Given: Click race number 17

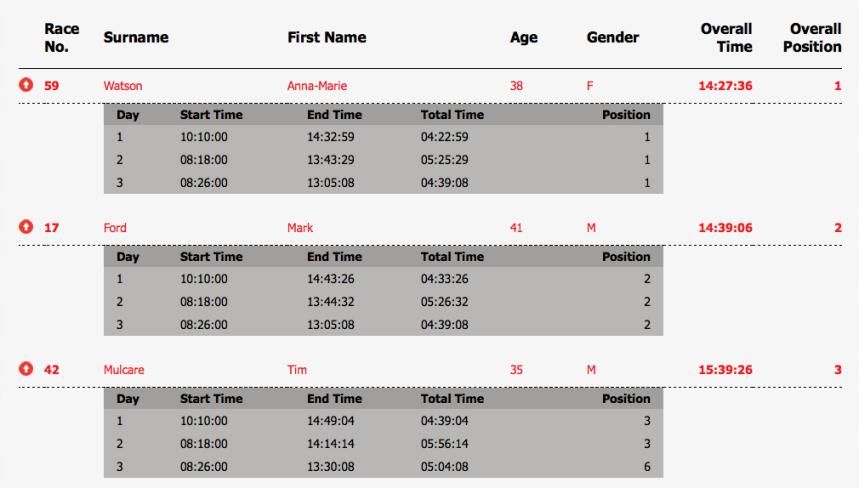Looking at the screenshot, I should (x=52, y=228).
